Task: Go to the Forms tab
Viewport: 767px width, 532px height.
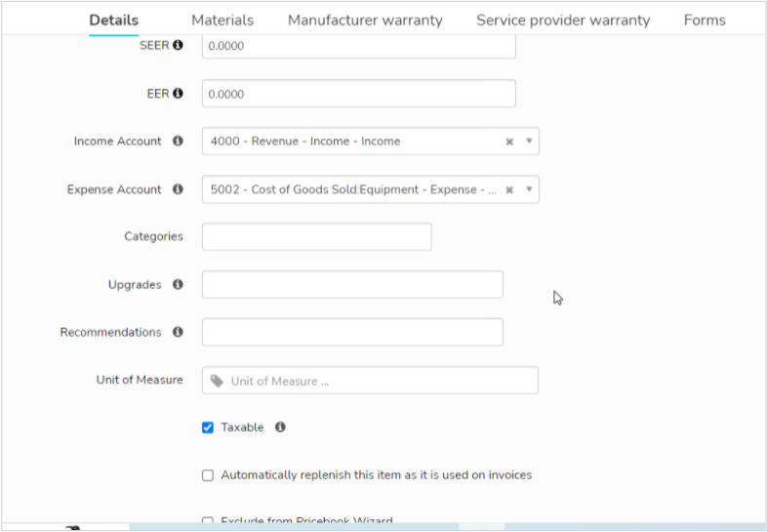Action: (705, 20)
